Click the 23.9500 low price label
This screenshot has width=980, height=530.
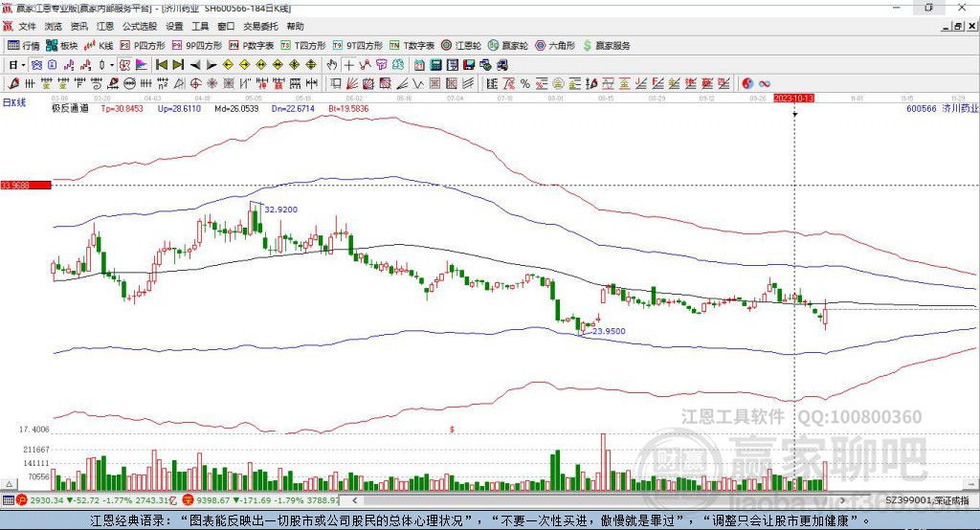[609, 331]
